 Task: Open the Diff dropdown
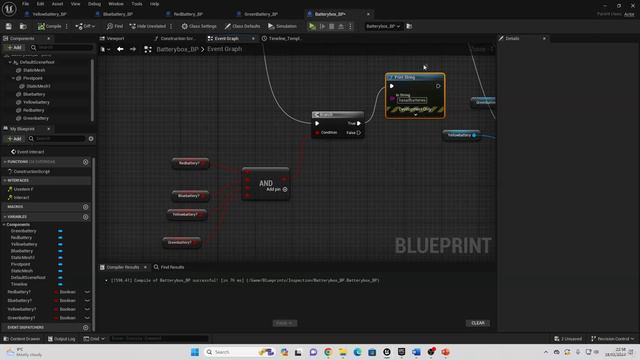(x=85, y=26)
